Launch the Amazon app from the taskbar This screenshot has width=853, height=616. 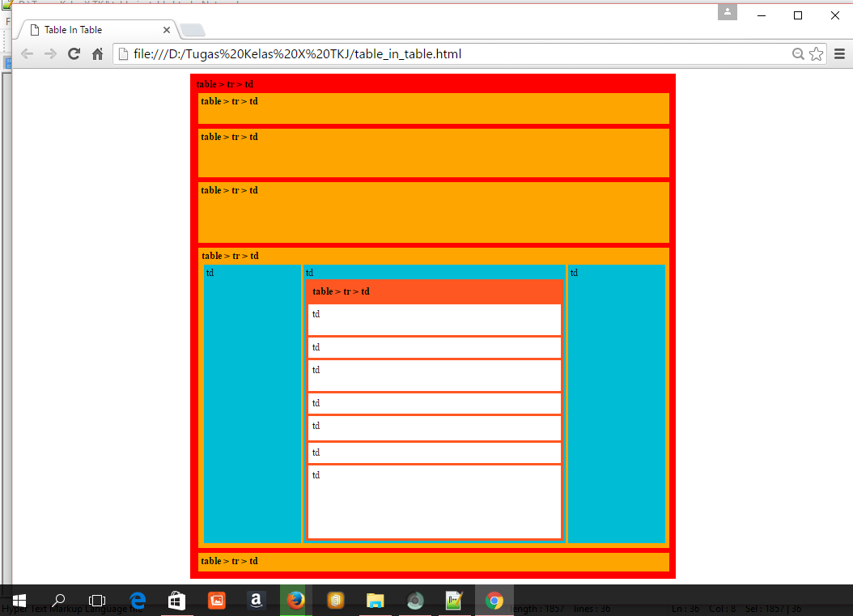point(256,600)
